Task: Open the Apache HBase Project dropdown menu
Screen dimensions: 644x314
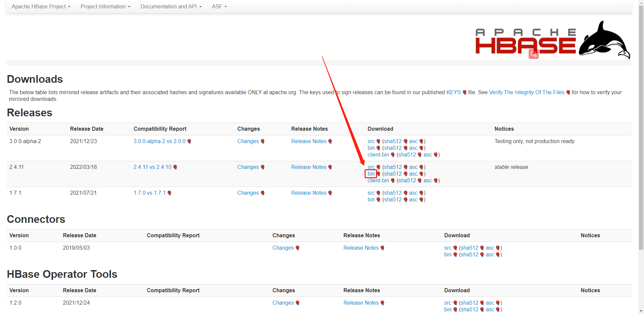Action: 41,6
